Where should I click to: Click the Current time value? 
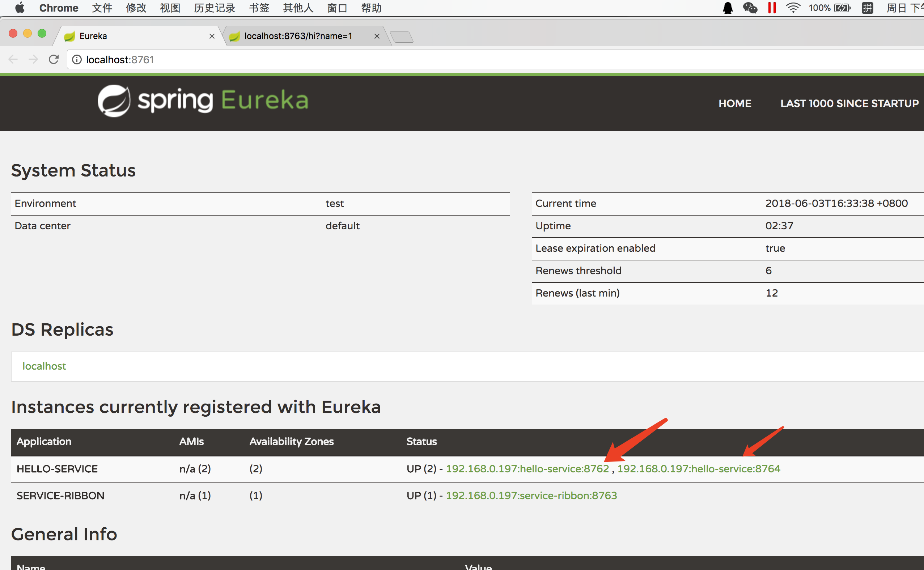[836, 203]
